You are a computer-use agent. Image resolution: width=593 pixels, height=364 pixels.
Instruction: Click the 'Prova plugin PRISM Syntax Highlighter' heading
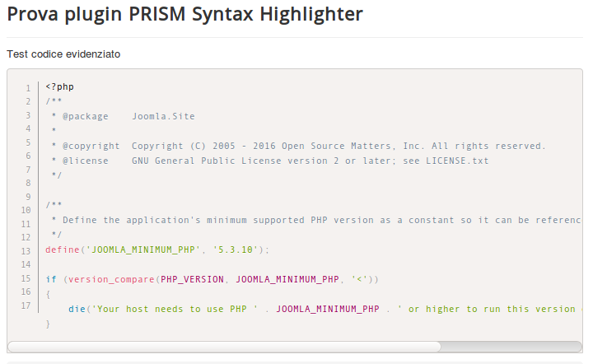(185, 14)
